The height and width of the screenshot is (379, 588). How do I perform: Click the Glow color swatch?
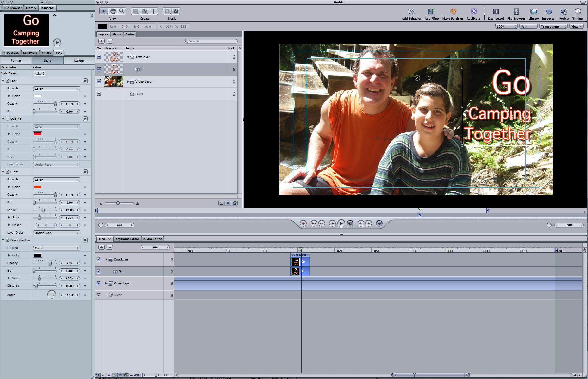[38, 187]
